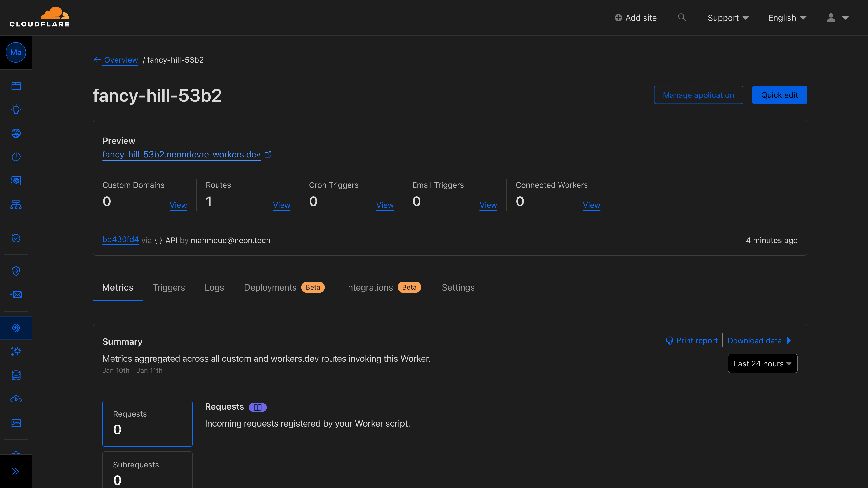Viewport: 868px width, 488px height.
Task: Open the R2 database storage icon
Action: (x=16, y=375)
